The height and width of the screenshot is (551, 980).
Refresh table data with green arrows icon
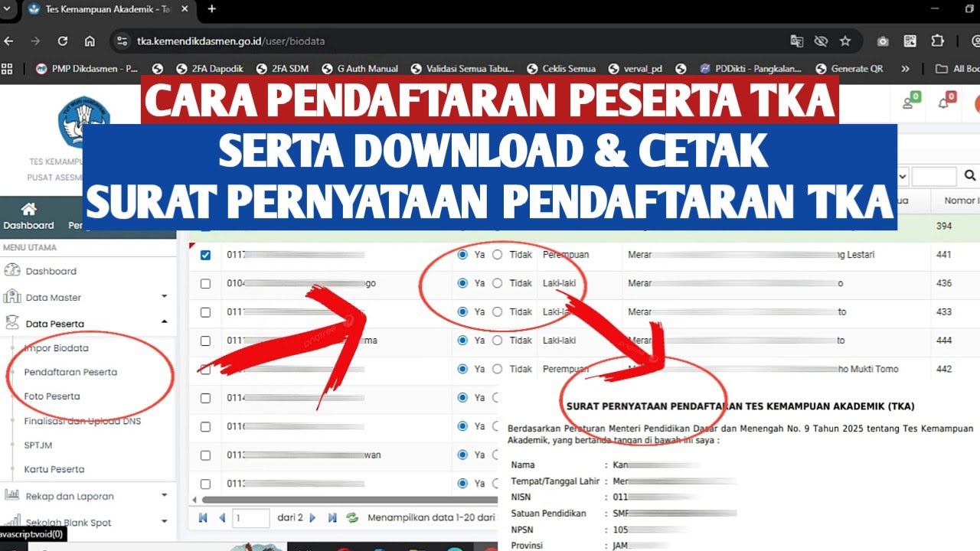[x=352, y=518]
